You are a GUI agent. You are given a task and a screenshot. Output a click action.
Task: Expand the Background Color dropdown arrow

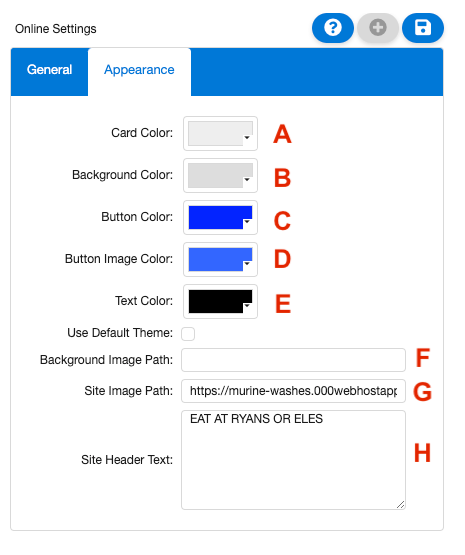tap(247, 180)
